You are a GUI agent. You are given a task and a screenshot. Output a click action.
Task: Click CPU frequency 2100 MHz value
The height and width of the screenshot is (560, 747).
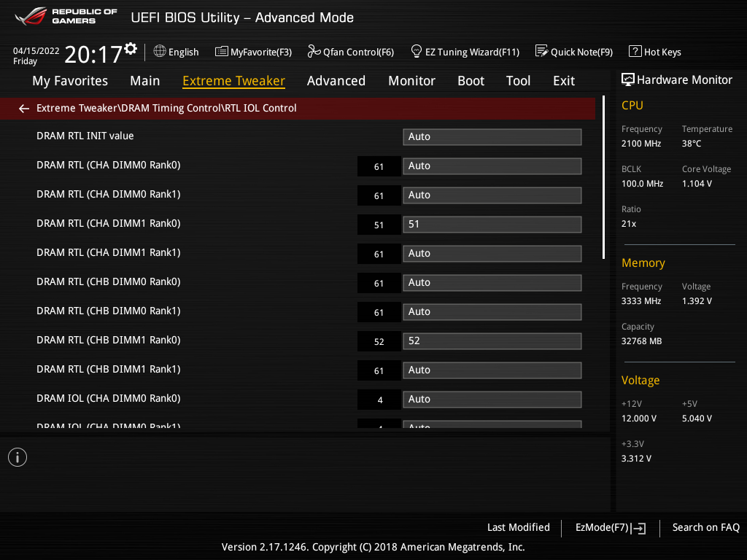641,144
